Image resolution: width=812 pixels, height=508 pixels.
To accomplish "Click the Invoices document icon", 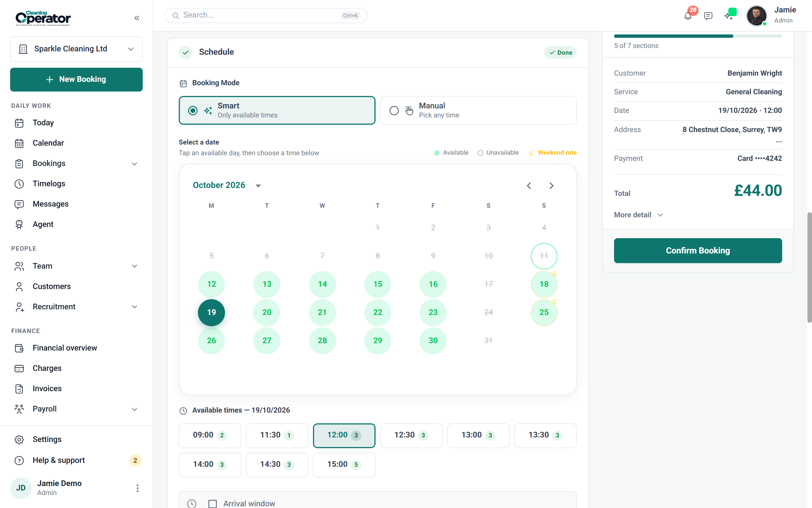I will (x=19, y=389).
